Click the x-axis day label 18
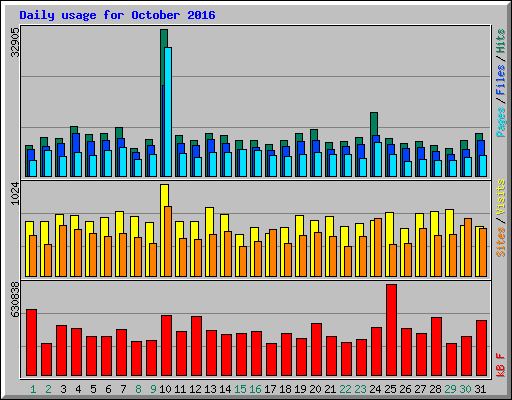 (285, 389)
